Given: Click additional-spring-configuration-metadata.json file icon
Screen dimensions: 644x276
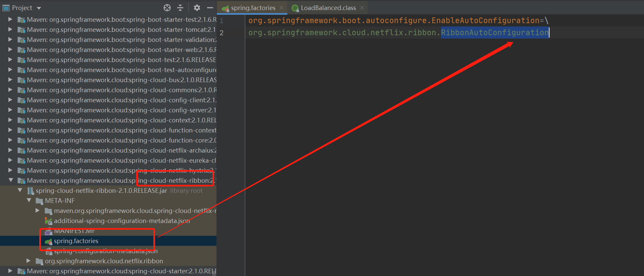Looking at the screenshot, I should pos(49,221).
